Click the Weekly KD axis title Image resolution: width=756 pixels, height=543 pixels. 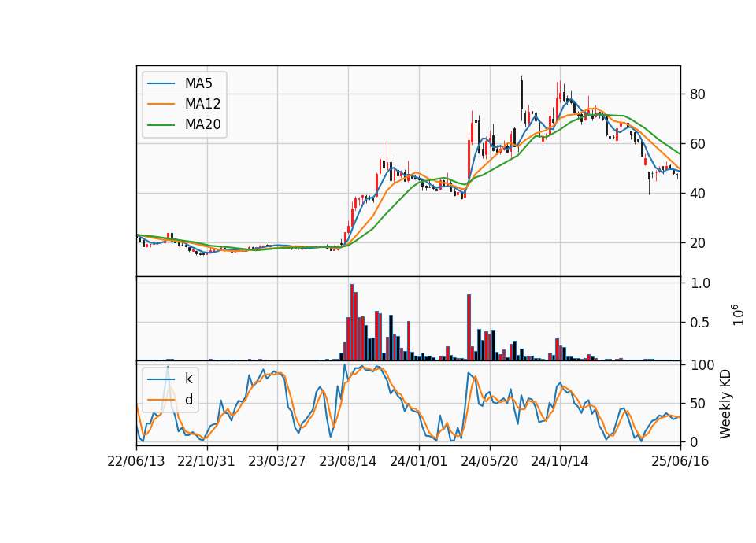click(725, 404)
